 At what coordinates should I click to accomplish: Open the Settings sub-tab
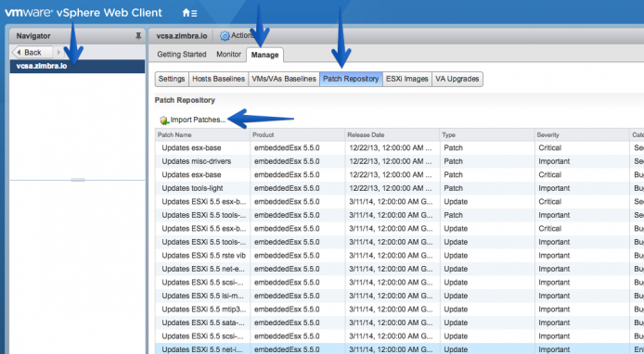[172, 79]
